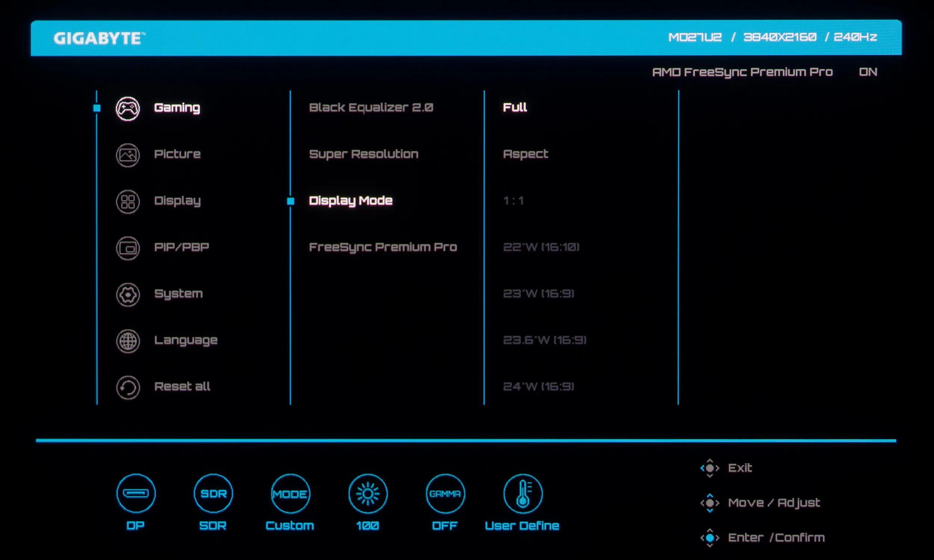Click the Language globe icon
The image size is (934, 560).
click(x=128, y=341)
